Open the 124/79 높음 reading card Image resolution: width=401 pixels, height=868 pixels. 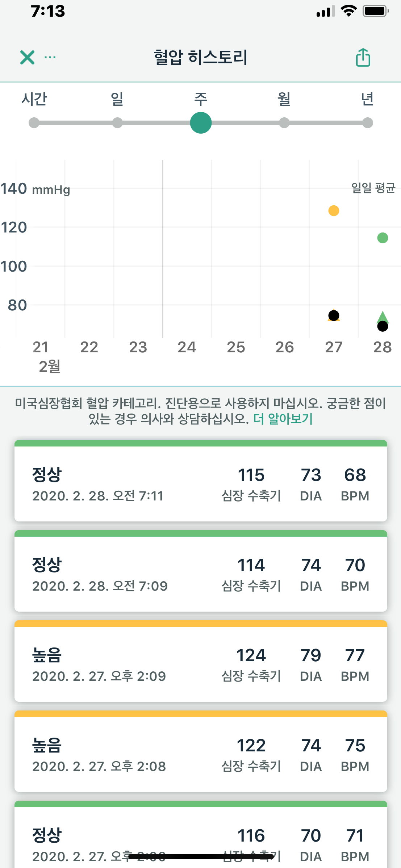coord(201,664)
